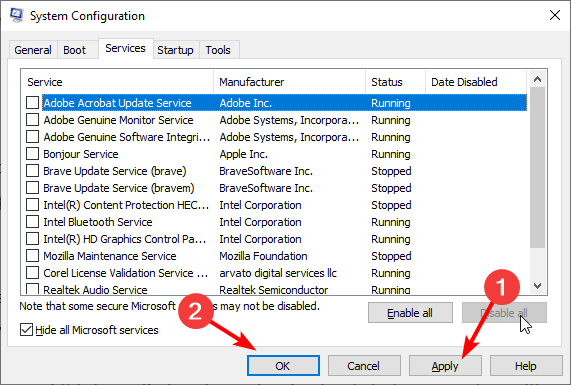The image size is (571, 385).
Task: Confirm with the OK button
Action: tap(283, 366)
